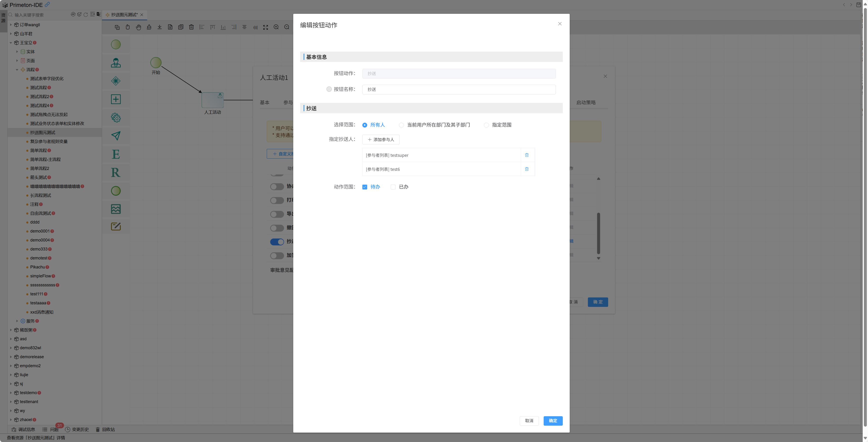Delete the testsuper participant row
The width and height of the screenshot is (868, 442).
(527, 155)
